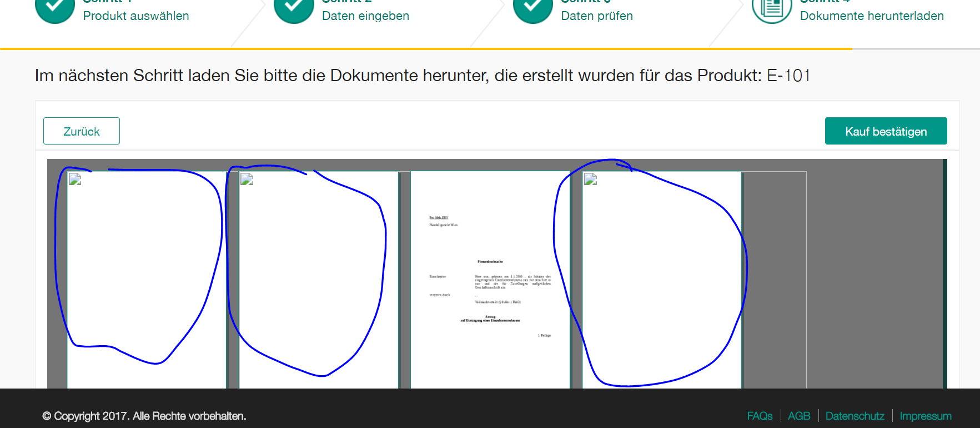The image size is (980, 428).
Task: Click the first blank document page
Action: pos(147,280)
